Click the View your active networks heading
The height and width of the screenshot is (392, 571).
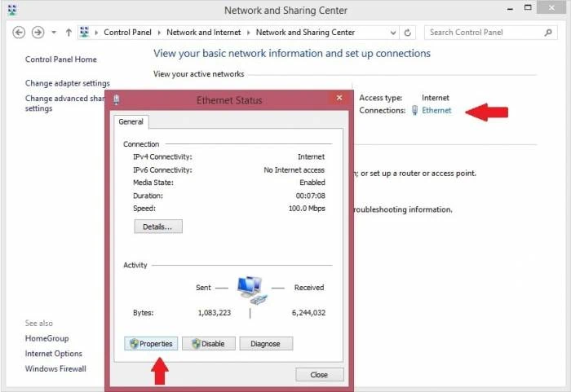(x=198, y=74)
